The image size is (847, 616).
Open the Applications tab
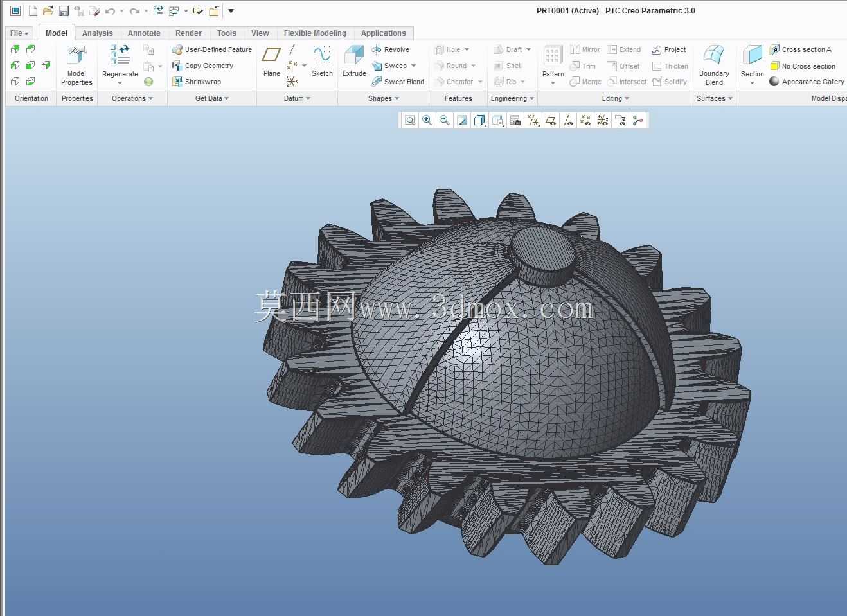click(x=384, y=33)
